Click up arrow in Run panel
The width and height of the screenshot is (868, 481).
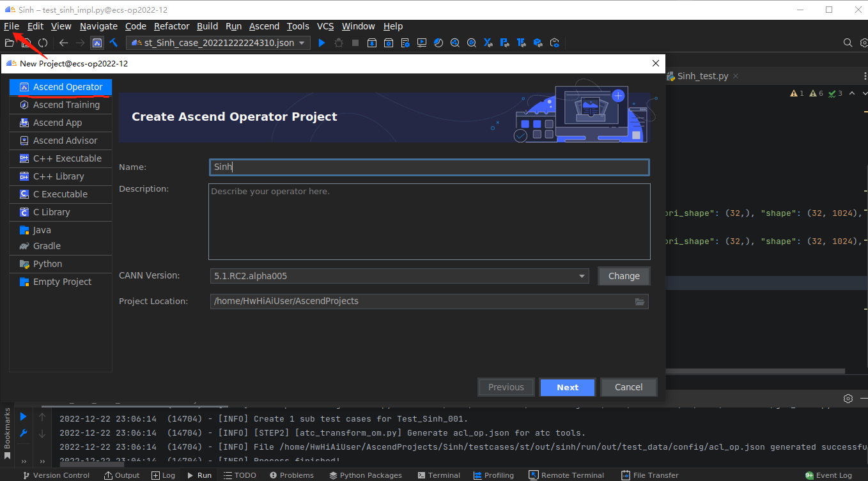coord(42,417)
